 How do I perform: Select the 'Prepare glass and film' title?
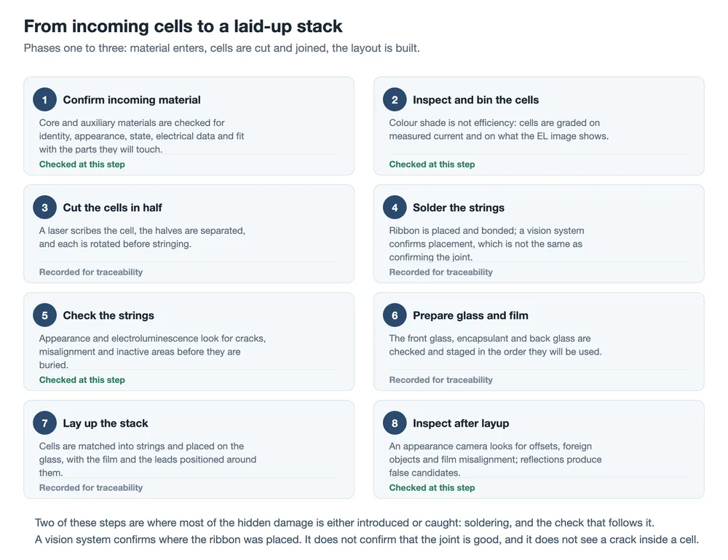(x=471, y=315)
